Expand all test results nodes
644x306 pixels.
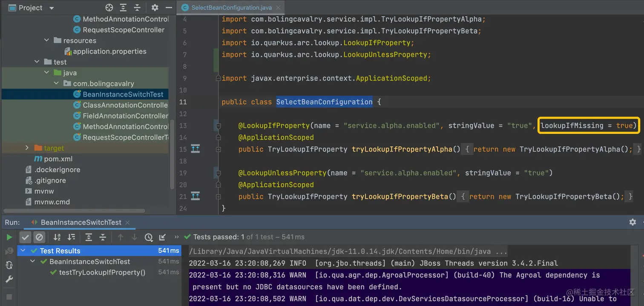[x=89, y=237]
